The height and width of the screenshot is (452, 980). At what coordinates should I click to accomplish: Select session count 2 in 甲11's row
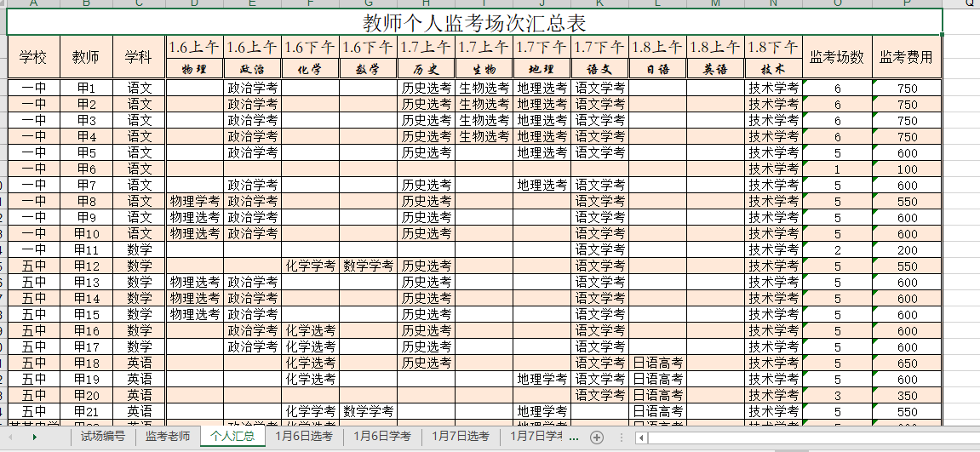click(837, 250)
